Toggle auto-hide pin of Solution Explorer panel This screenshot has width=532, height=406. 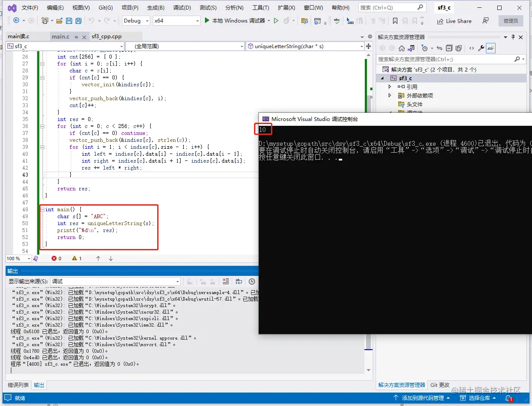point(513,37)
